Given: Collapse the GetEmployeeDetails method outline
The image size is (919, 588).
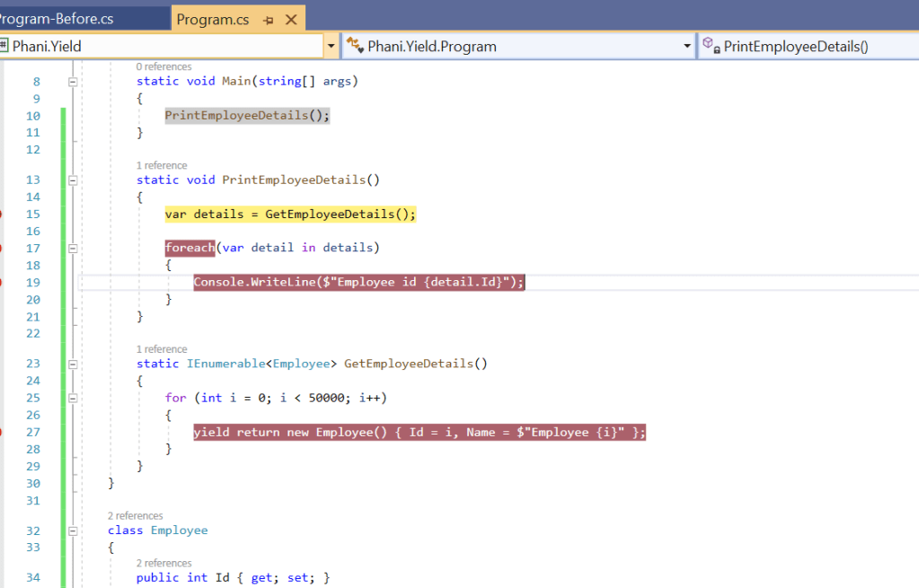Looking at the screenshot, I should pos(73,364).
